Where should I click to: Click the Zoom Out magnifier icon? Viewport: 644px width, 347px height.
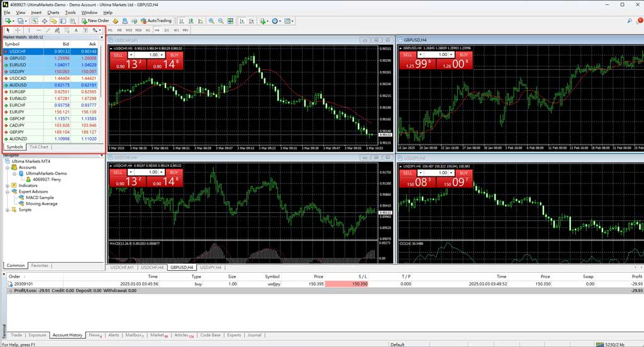220,21
